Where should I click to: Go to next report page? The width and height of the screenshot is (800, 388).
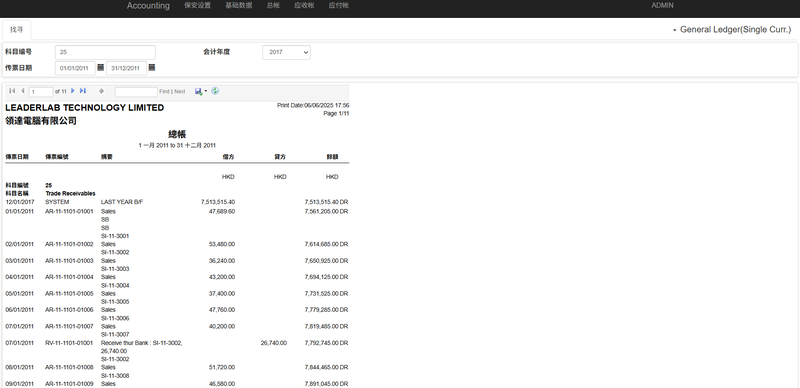tap(72, 91)
